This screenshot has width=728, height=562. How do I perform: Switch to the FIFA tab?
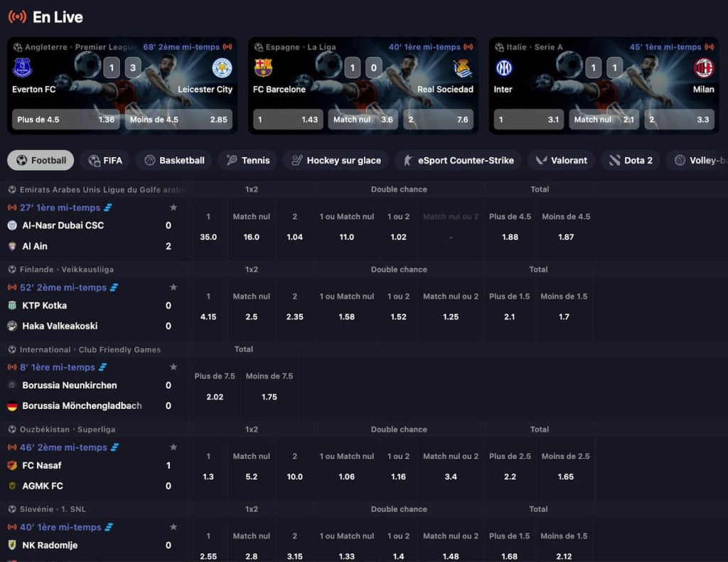pos(105,160)
